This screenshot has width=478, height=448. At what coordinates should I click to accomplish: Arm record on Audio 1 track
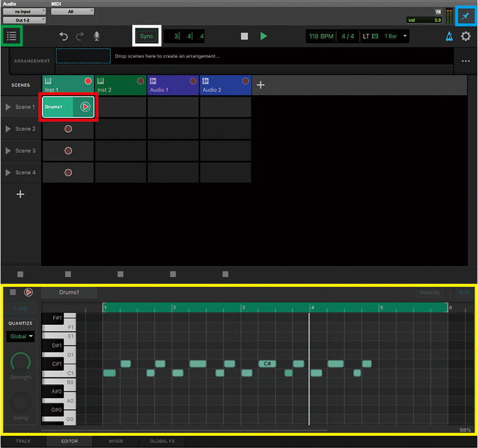pos(193,81)
